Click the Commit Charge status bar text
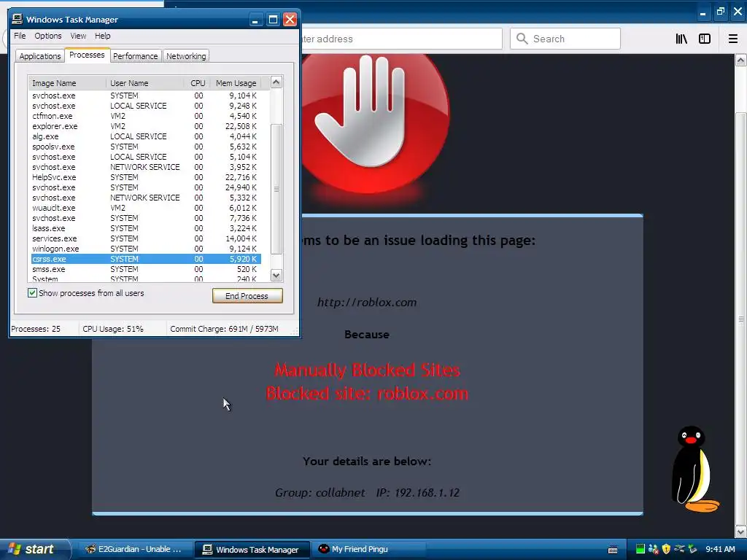This screenshot has width=747, height=560. [224, 329]
